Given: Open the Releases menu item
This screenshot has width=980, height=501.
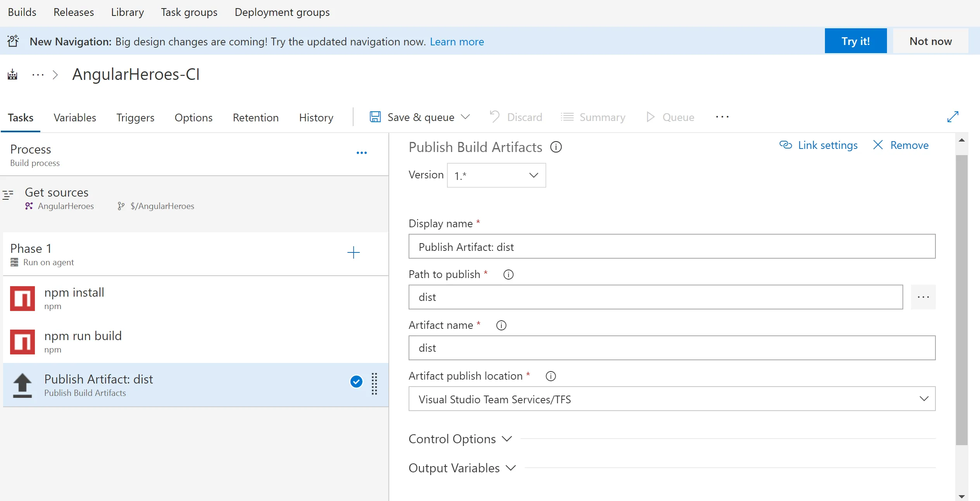Looking at the screenshot, I should click(74, 12).
